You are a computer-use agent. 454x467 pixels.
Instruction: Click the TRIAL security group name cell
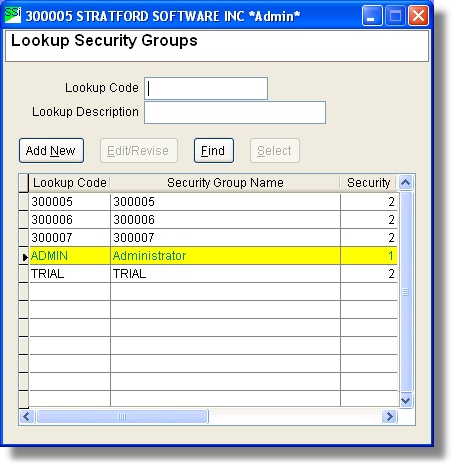tap(225, 274)
